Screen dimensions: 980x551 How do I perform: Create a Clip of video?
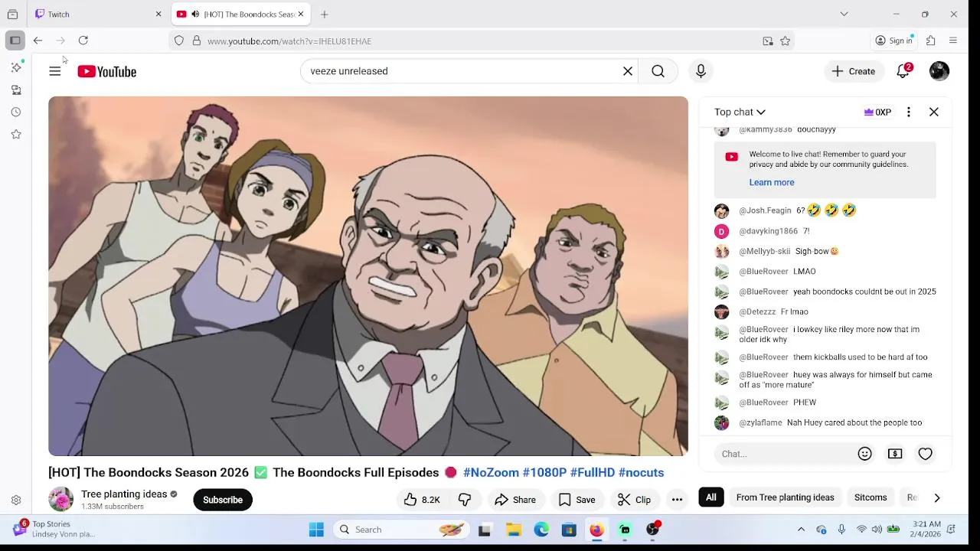(x=634, y=500)
